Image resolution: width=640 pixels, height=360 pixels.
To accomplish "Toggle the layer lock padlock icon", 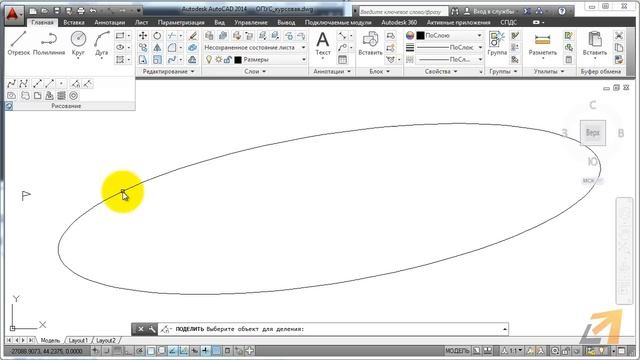I will point(228,60).
